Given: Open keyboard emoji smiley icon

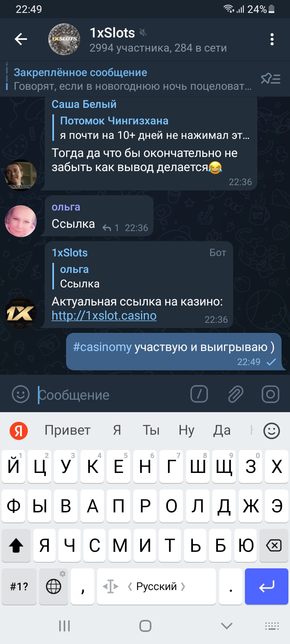Looking at the screenshot, I should 271,431.
